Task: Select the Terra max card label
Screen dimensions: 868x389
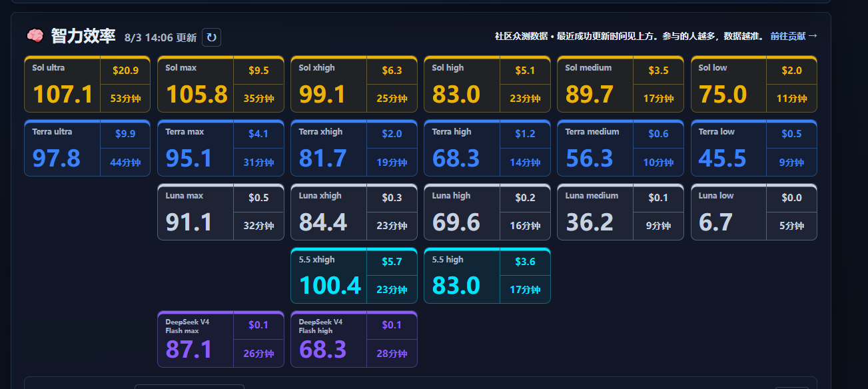Action: pos(185,132)
